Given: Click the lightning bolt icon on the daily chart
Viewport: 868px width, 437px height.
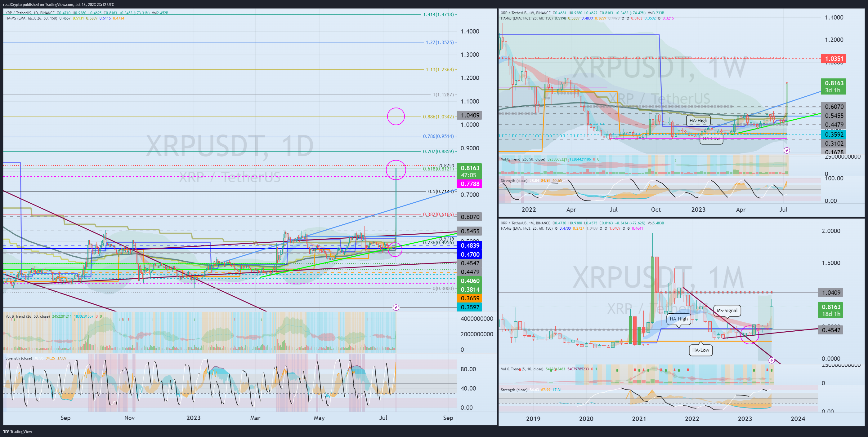Looking at the screenshot, I should [x=396, y=307].
